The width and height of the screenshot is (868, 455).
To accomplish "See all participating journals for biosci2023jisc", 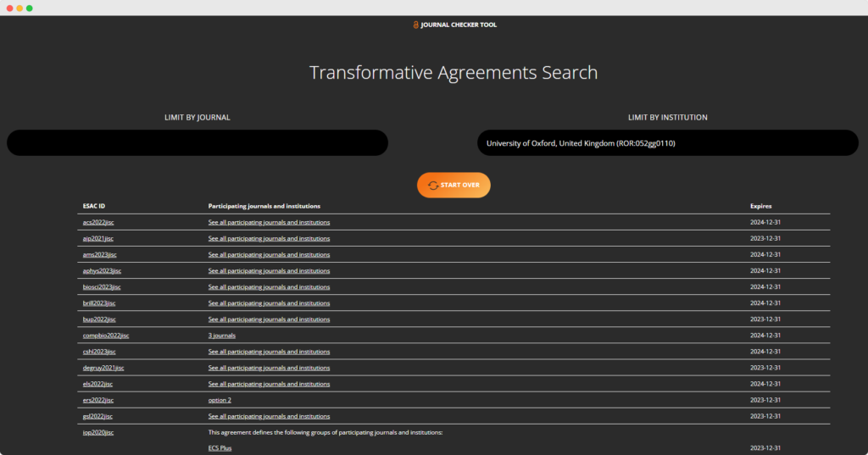I will (x=269, y=286).
